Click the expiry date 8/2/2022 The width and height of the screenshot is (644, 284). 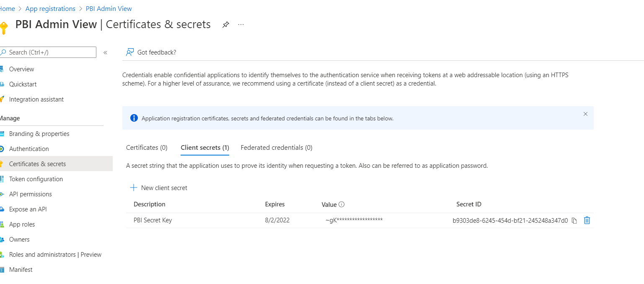click(x=277, y=220)
